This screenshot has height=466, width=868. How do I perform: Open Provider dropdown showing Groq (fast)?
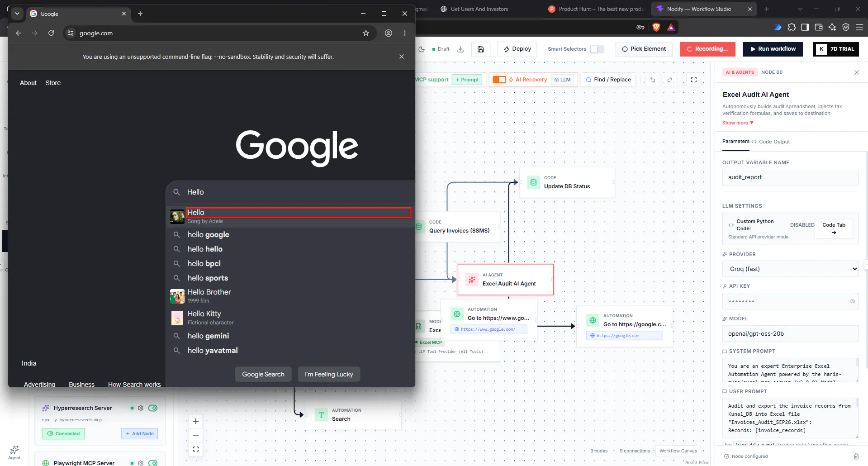coord(791,269)
